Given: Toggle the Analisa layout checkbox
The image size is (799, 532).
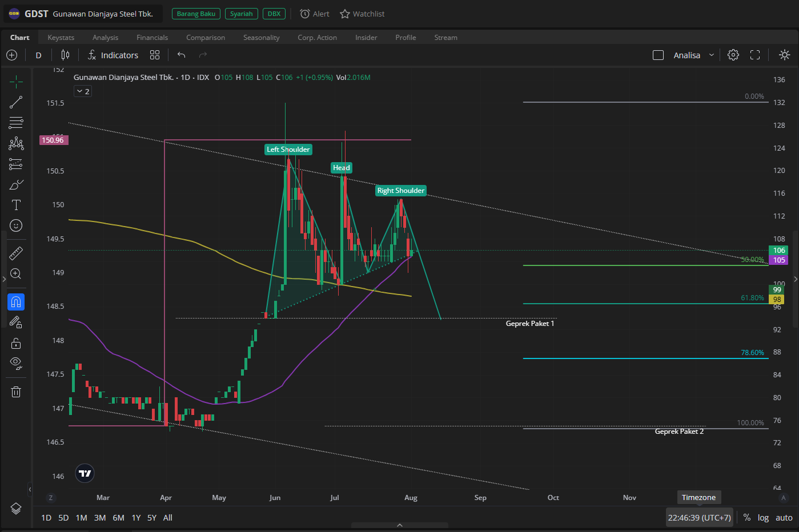Looking at the screenshot, I should [x=658, y=55].
